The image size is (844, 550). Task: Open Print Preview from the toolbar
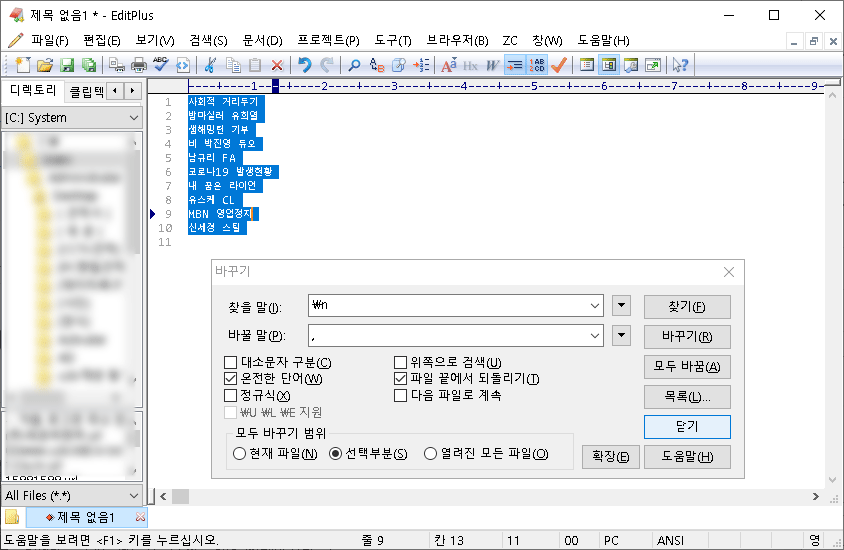tap(116, 65)
